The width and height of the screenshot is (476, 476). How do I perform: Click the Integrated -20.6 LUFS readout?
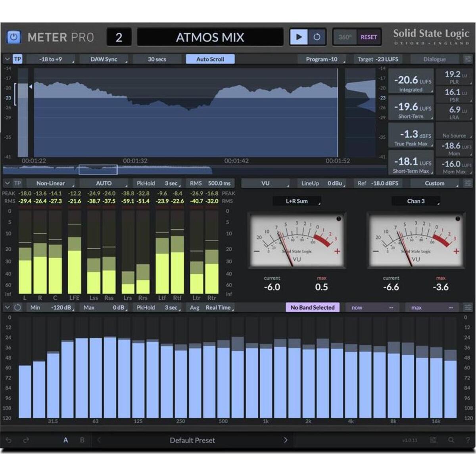pyautogui.click(x=411, y=82)
